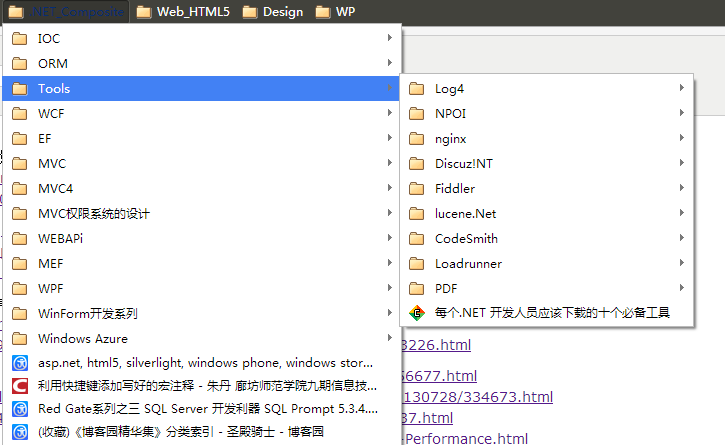Follow the Performance.html link

coord(466,438)
